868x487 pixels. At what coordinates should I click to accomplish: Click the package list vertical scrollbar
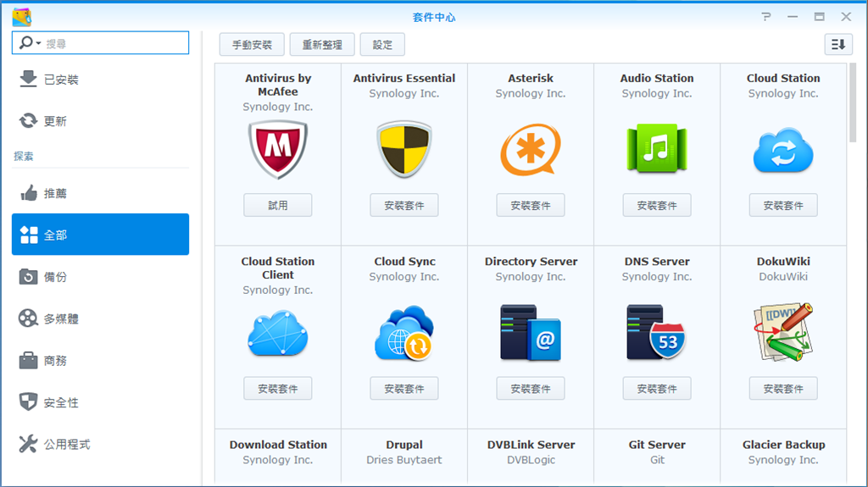click(x=853, y=104)
